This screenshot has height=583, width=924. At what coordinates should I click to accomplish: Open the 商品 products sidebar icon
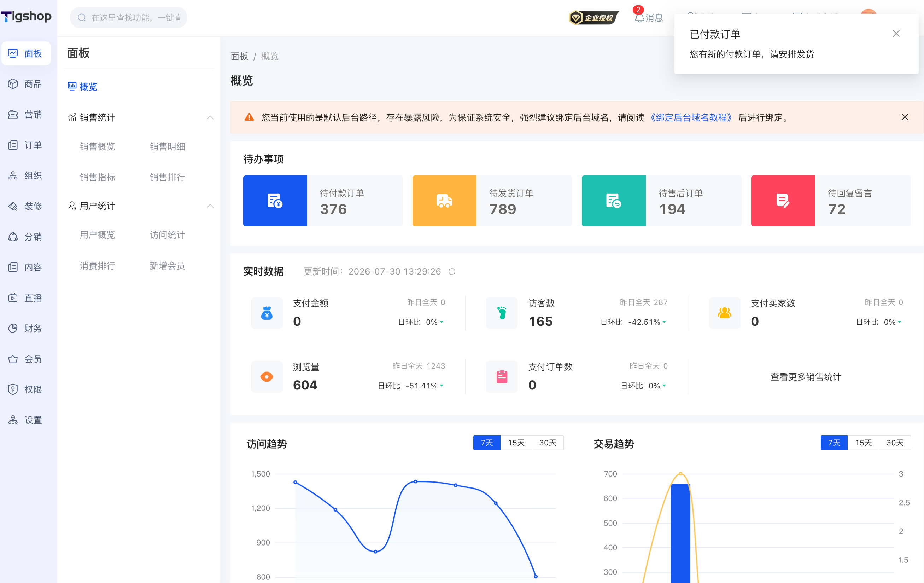point(13,84)
